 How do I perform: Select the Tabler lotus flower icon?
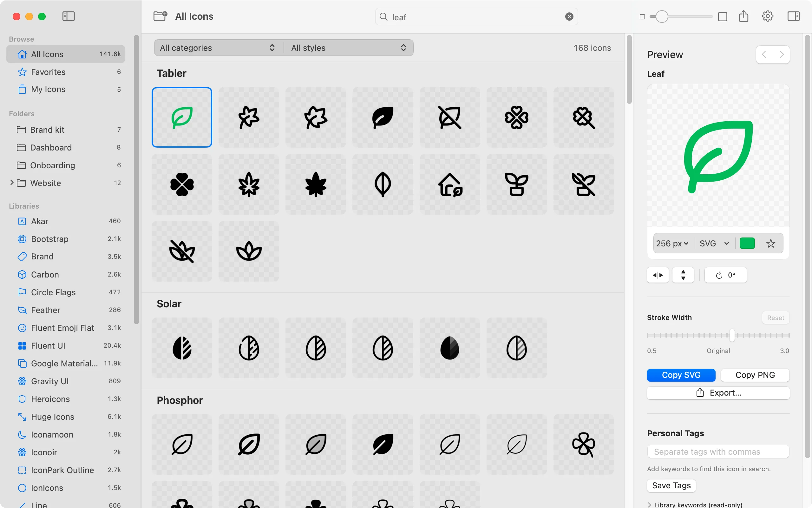pos(249,251)
